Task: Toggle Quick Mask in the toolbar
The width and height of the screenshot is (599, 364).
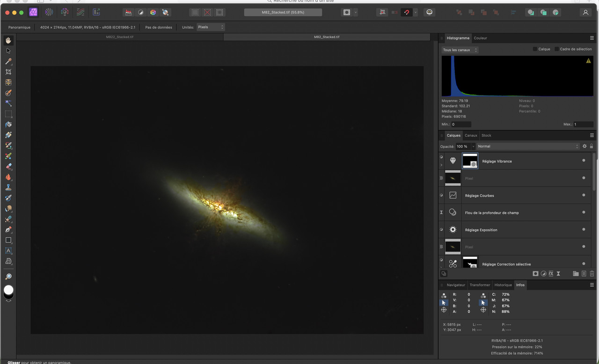Action: click(x=347, y=12)
